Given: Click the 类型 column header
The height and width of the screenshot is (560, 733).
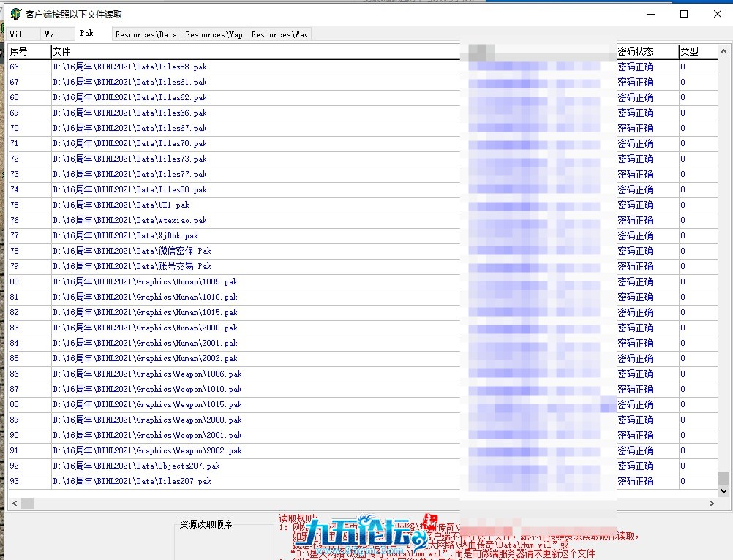Looking at the screenshot, I should click(x=698, y=51).
